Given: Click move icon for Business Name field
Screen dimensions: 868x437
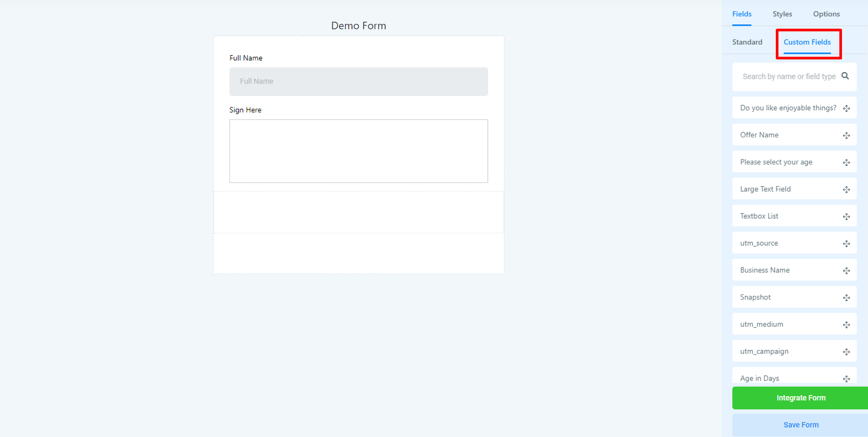Looking at the screenshot, I should tap(846, 271).
